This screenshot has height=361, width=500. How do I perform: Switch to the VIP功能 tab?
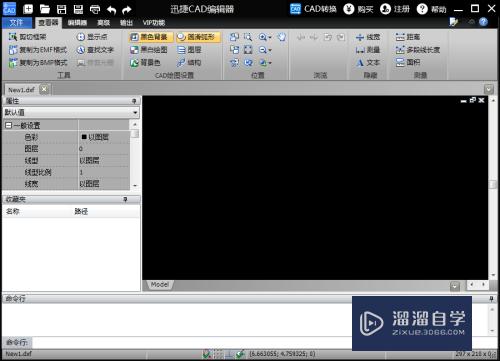pos(154,23)
